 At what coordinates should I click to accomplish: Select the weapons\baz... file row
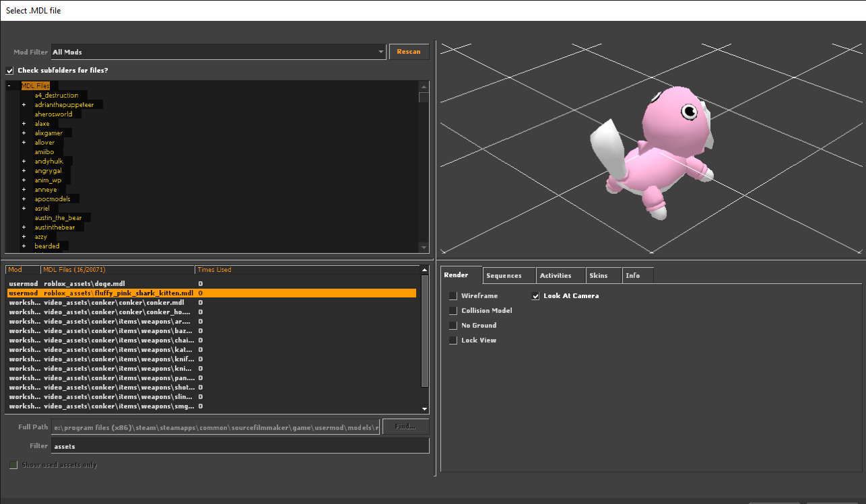211,331
